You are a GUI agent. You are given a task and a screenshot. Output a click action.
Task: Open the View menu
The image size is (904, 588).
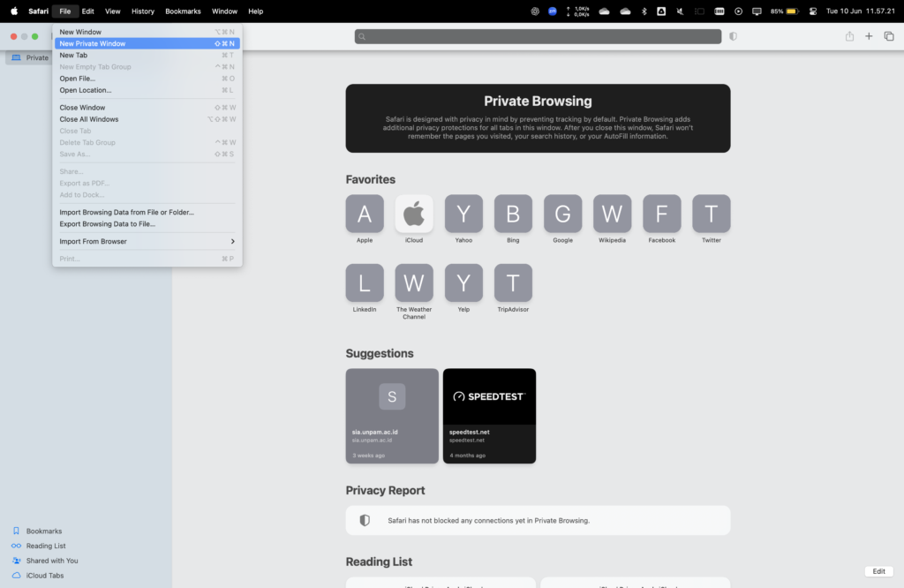click(112, 11)
